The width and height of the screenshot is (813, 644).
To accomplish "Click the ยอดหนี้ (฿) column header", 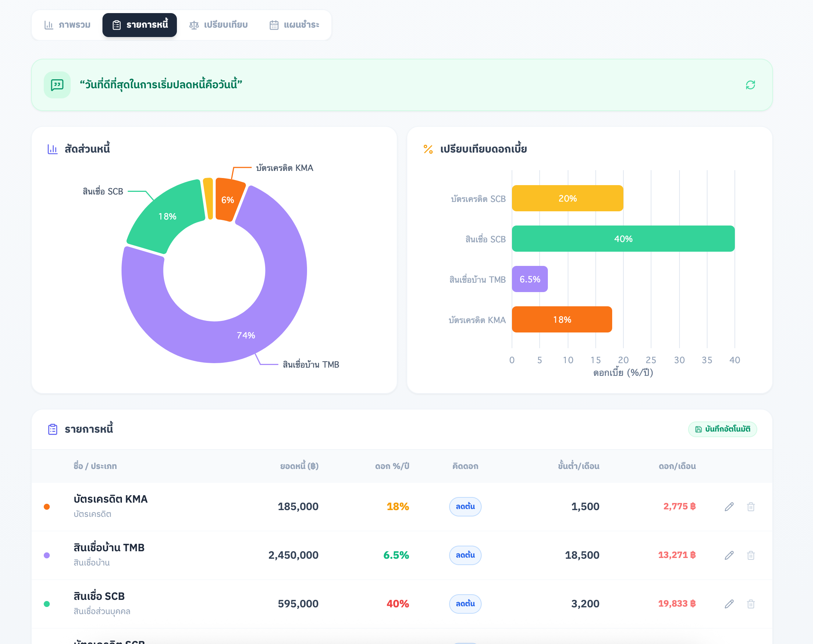I will pos(299,466).
